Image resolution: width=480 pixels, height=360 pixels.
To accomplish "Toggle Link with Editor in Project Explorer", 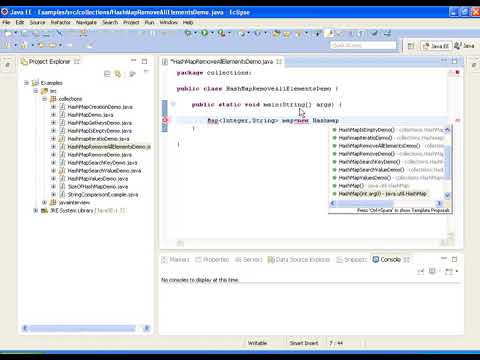I will (x=118, y=74).
